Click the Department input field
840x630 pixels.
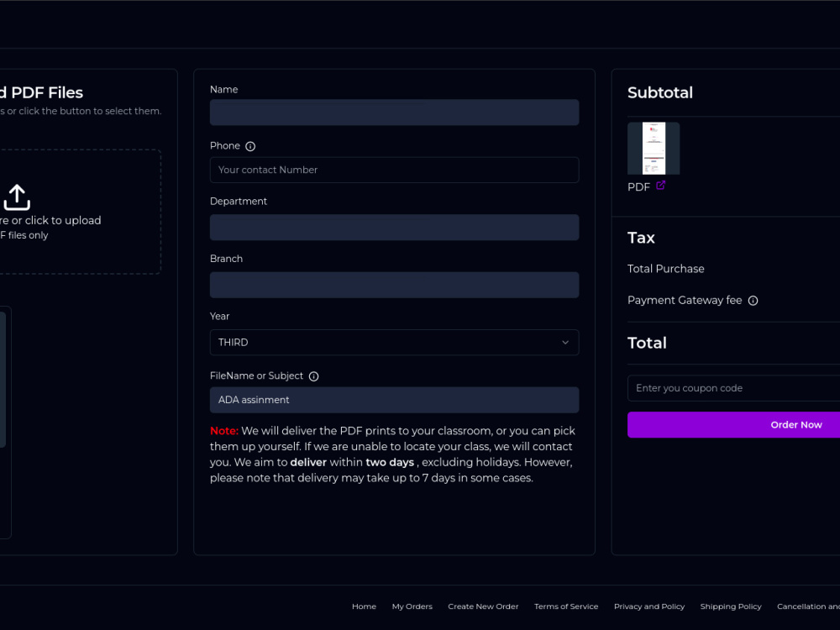coord(394,228)
